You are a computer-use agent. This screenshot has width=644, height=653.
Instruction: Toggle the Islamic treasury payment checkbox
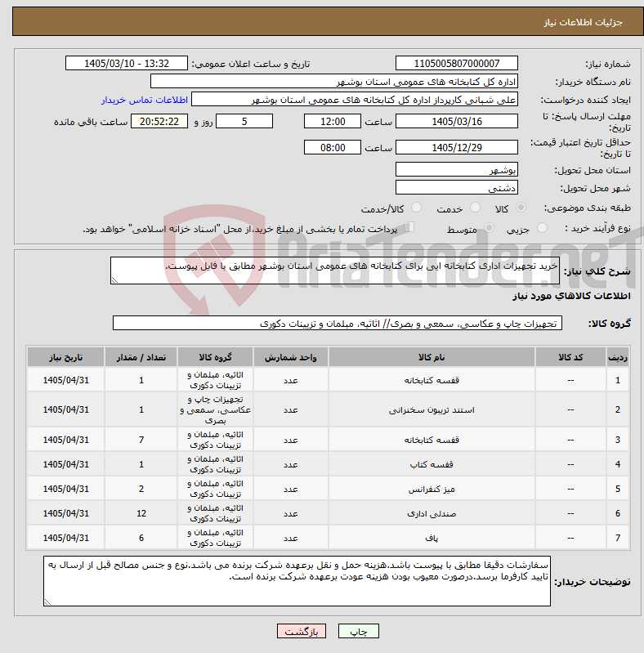[409, 227]
